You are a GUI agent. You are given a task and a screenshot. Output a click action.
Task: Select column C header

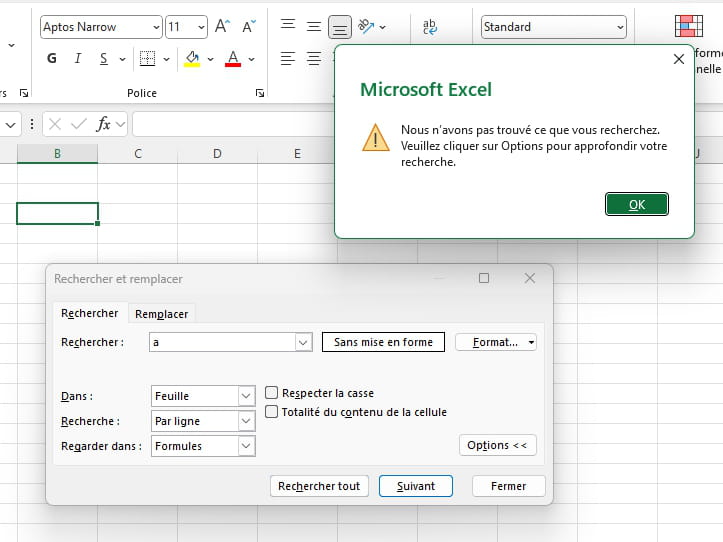(137, 154)
